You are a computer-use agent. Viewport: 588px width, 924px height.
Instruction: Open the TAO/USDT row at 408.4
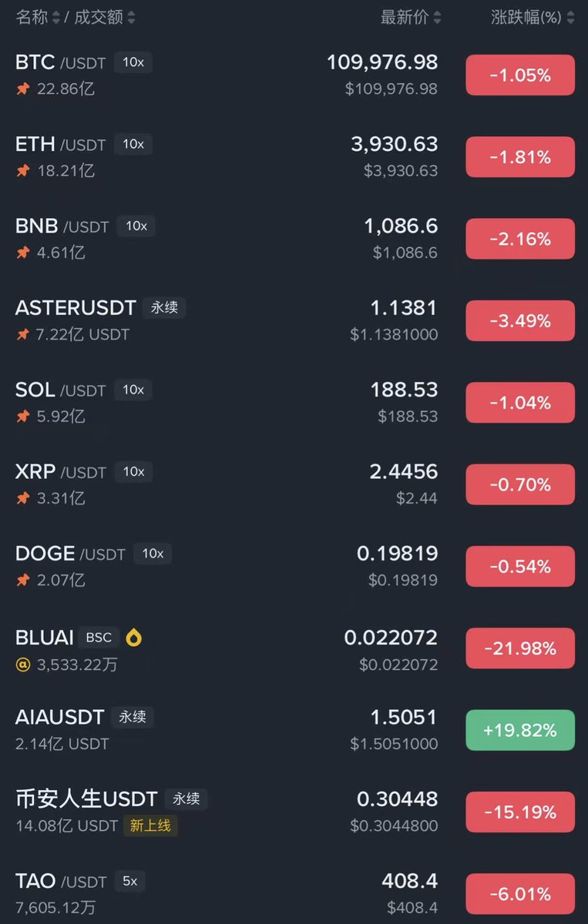click(x=231, y=893)
